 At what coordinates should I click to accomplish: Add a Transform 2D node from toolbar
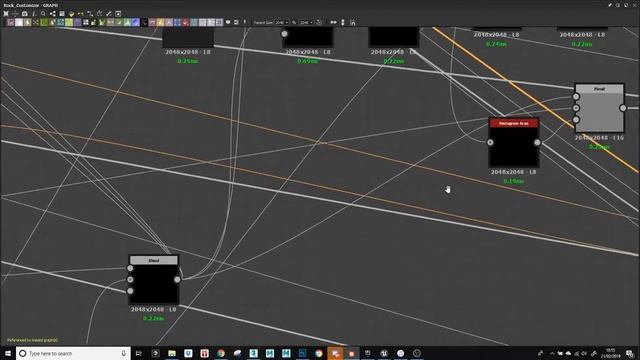pos(177,22)
